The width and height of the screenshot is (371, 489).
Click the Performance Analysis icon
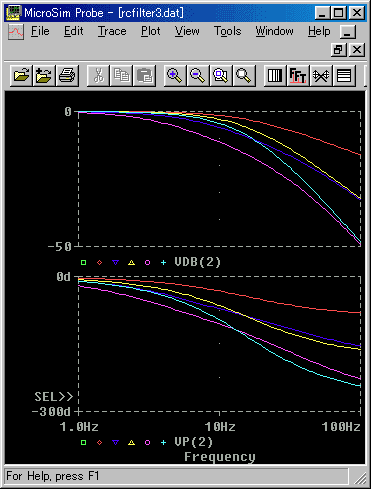coord(321,76)
